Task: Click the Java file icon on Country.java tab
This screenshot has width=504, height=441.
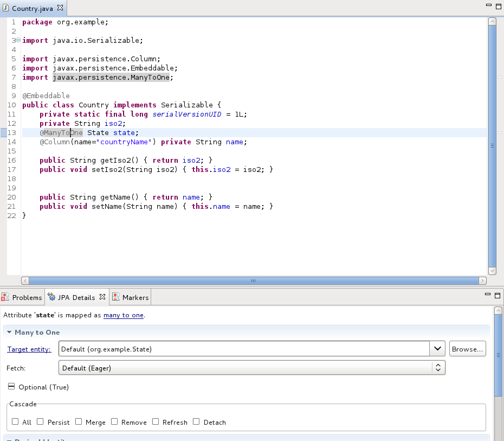Action: point(6,8)
